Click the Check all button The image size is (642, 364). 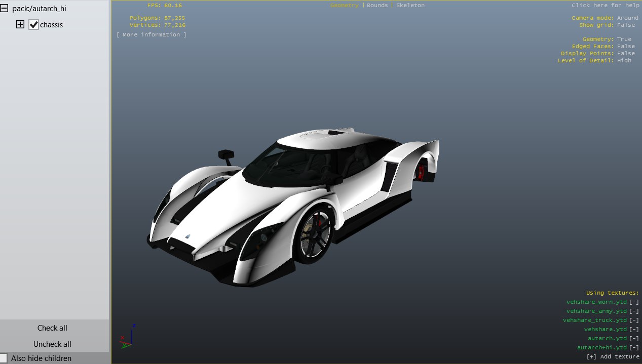(x=52, y=328)
